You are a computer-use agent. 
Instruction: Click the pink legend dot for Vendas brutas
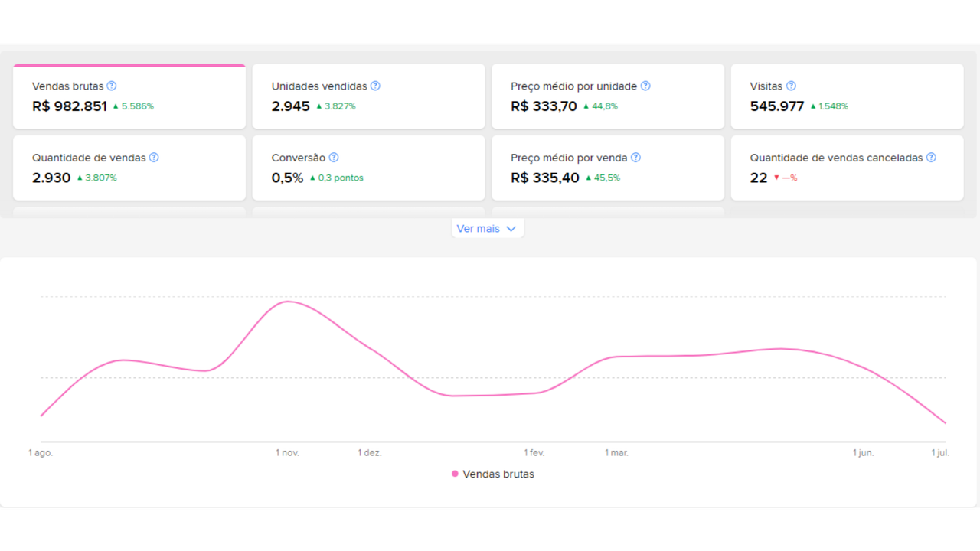coord(455,474)
